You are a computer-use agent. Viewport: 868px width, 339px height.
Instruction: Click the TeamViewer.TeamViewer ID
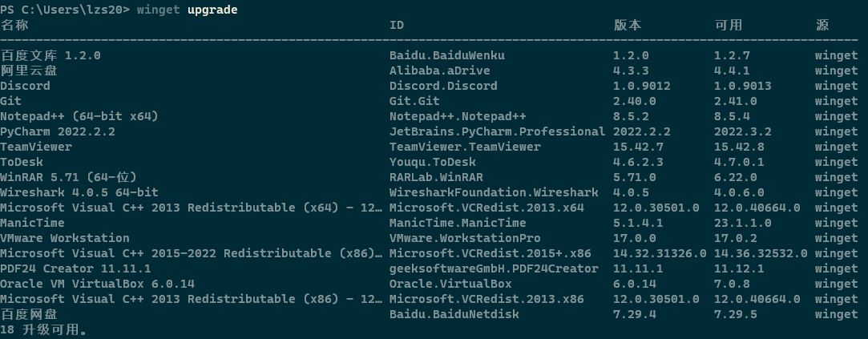click(465, 147)
